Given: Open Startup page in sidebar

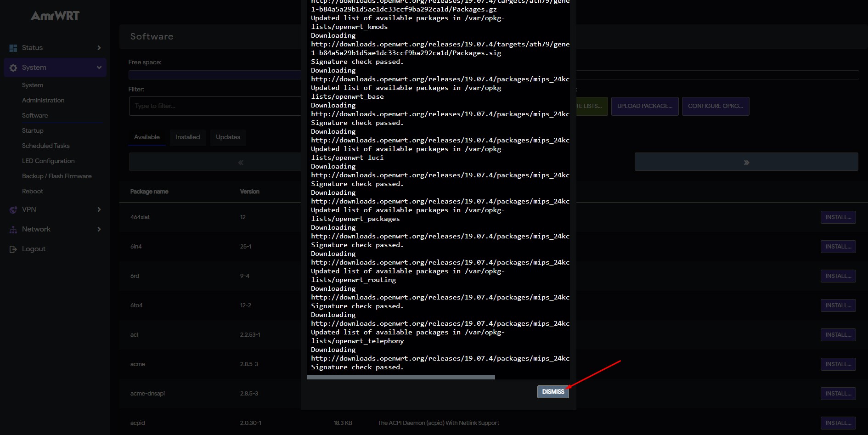Looking at the screenshot, I should [x=33, y=130].
